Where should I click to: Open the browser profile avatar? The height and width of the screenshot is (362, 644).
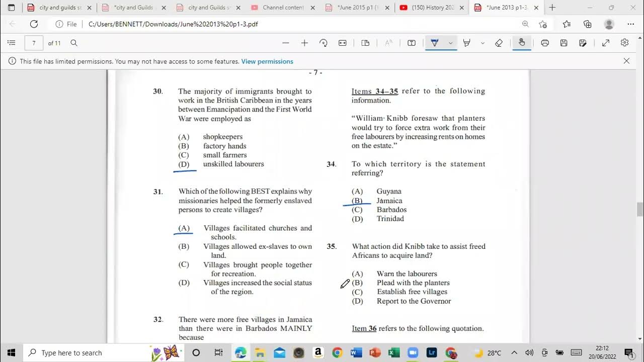609,24
